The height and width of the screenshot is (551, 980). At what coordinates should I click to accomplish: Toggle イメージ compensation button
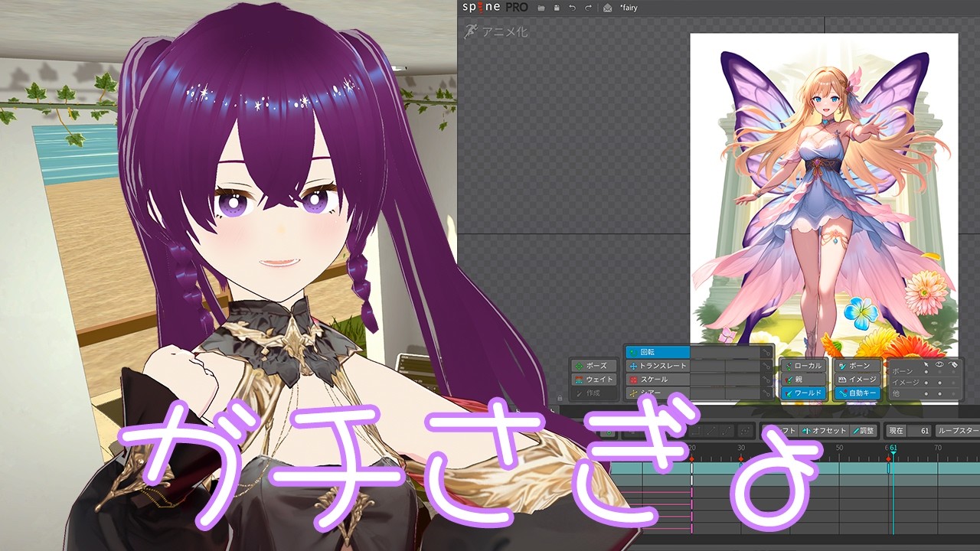point(857,380)
